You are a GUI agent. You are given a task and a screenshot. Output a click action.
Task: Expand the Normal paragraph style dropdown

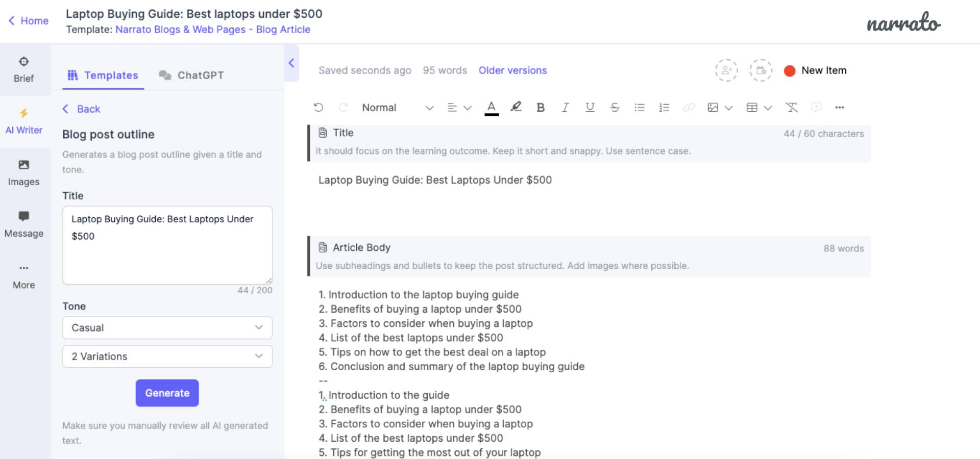[x=397, y=108]
